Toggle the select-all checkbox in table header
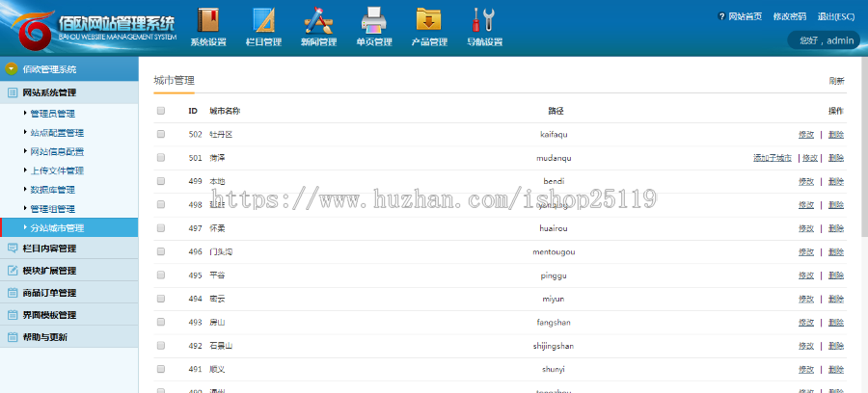Image resolution: width=868 pixels, height=393 pixels. tap(161, 111)
